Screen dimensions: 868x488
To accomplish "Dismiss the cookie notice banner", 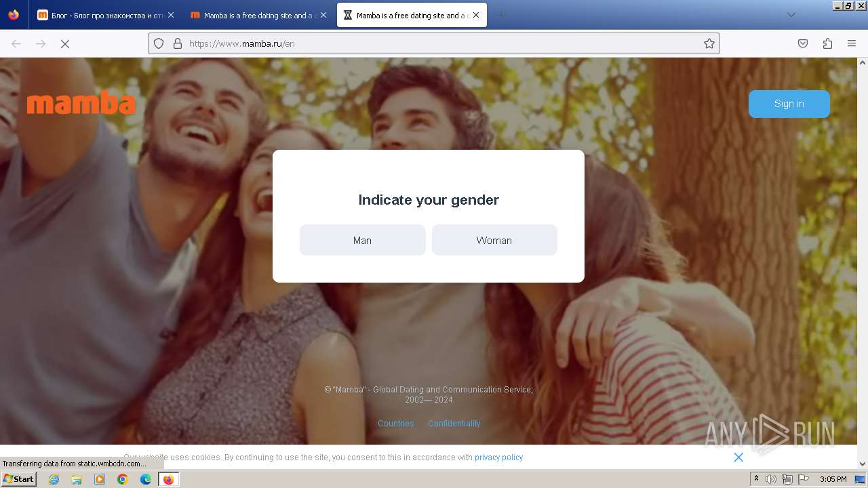I will coord(738,457).
